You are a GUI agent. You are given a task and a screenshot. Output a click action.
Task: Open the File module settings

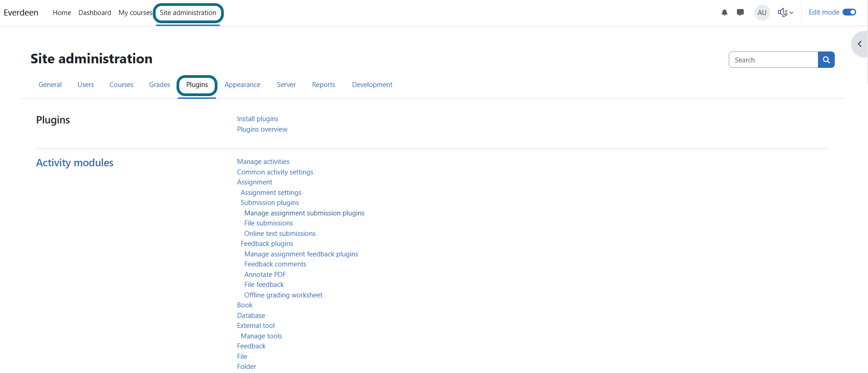242,357
